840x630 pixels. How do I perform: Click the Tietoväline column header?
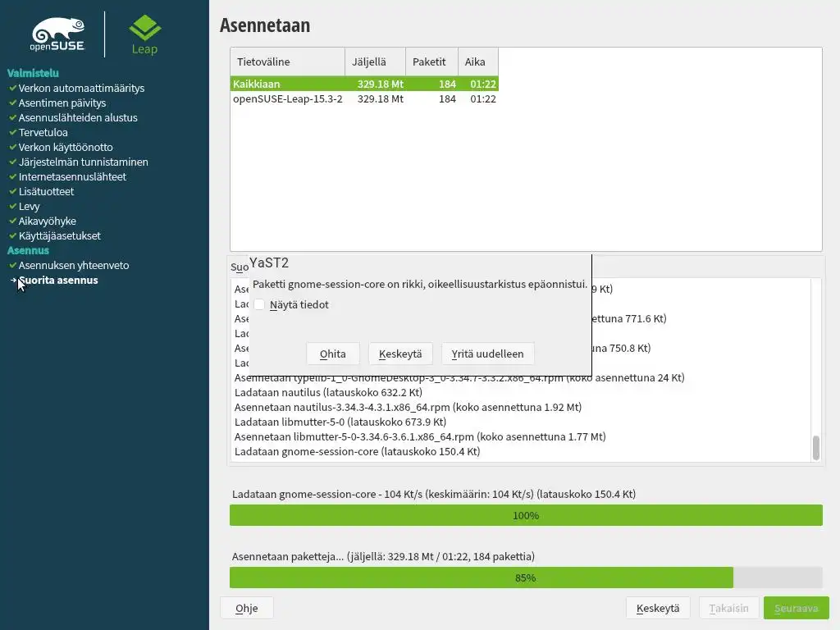(288, 62)
